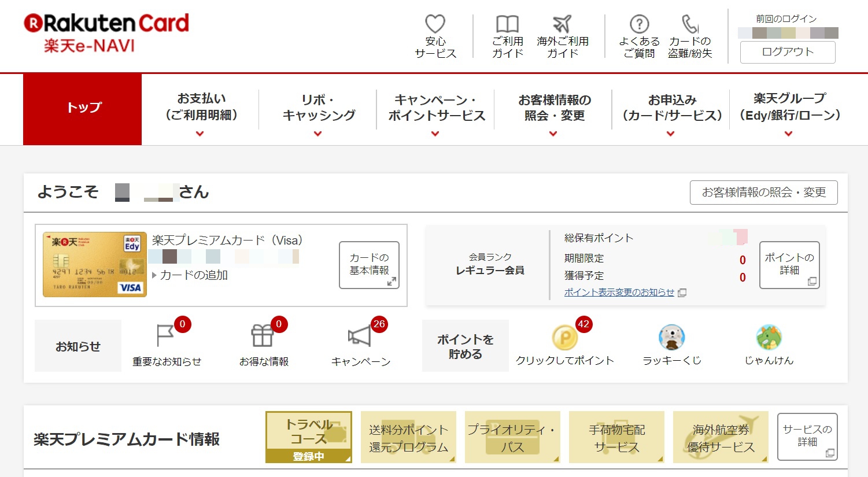This screenshot has width=868, height=477.
Task: Open ポイントの詳細 button
Action: click(789, 265)
